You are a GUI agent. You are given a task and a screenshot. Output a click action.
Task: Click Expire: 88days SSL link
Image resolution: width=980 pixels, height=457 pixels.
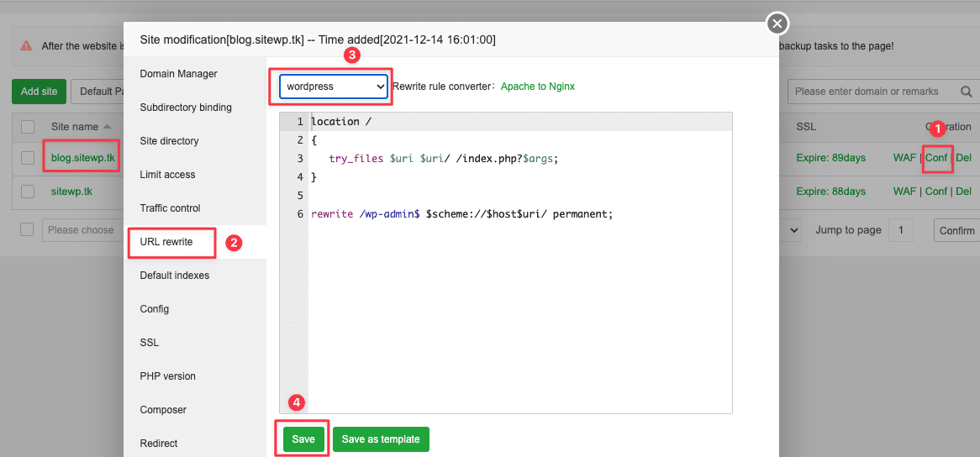click(830, 191)
